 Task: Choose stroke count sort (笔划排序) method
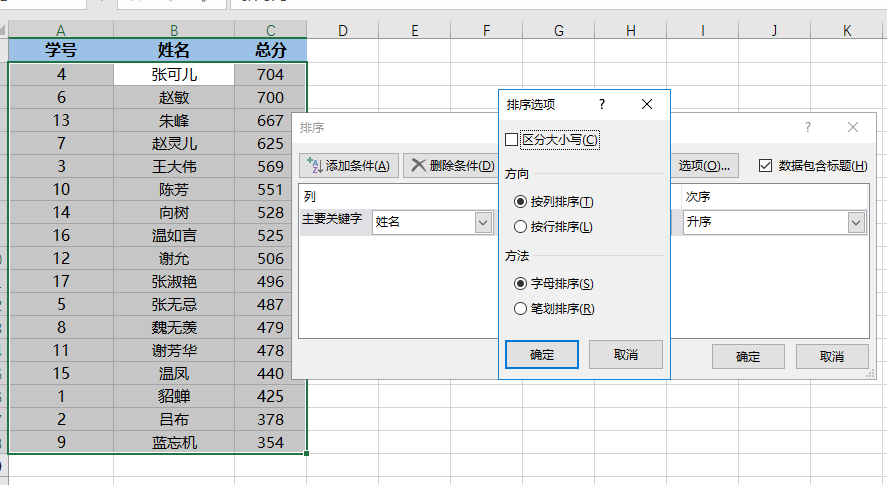(x=520, y=309)
